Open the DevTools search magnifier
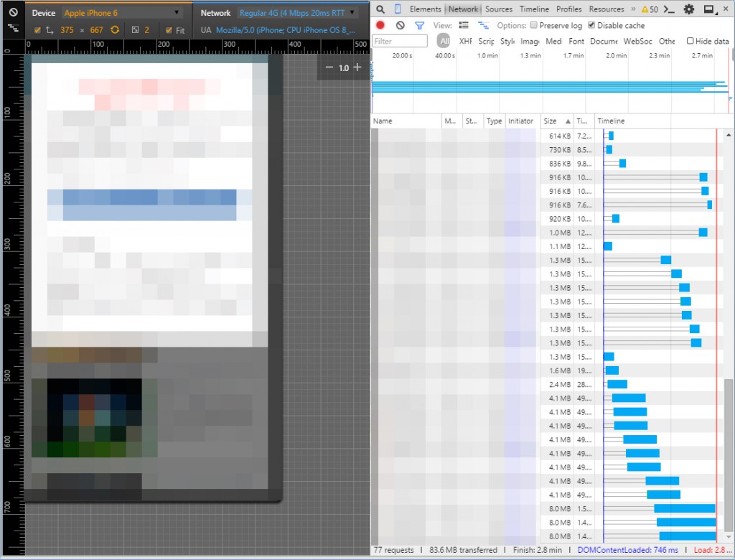735x560 pixels. tap(380, 9)
